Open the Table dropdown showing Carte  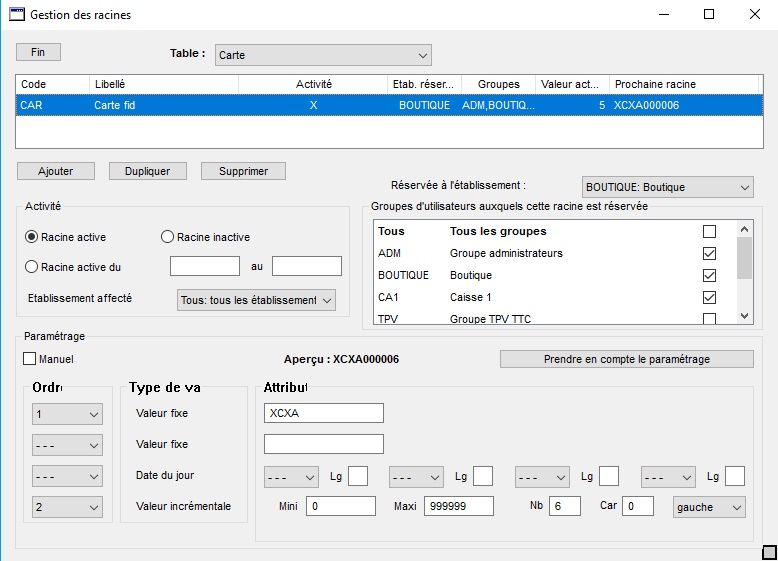[323, 55]
